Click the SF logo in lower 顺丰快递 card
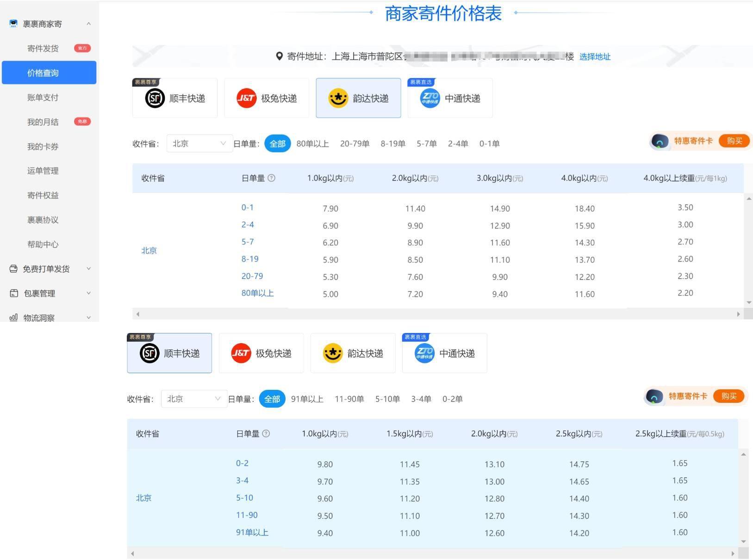 (149, 353)
